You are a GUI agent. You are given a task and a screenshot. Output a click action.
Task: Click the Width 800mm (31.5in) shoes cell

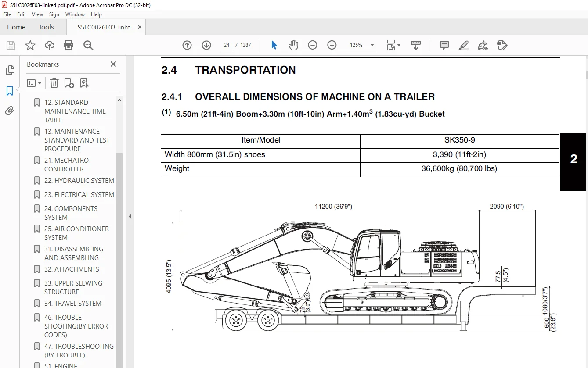coord(261,155)
